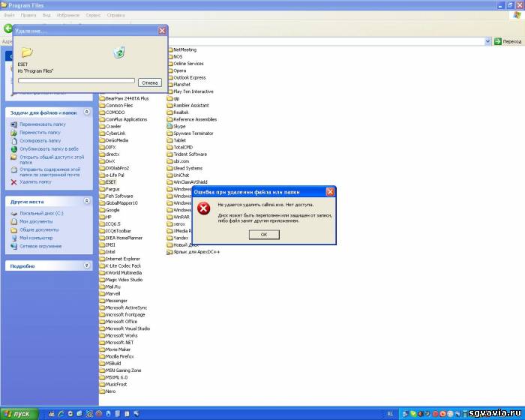Screen dimensions: 525x420
Task: Click the Переименовать папку rename link
Action: click(x=43, y=124)
